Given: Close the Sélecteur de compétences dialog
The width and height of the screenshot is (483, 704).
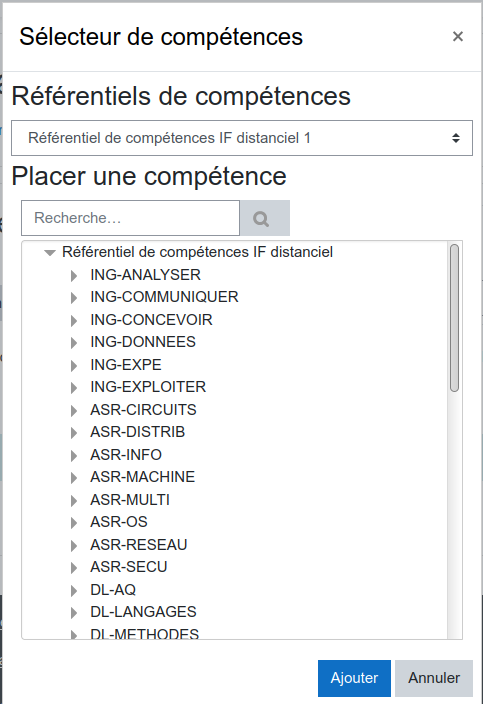Looking at the screenshot, I should coord(457,36).
